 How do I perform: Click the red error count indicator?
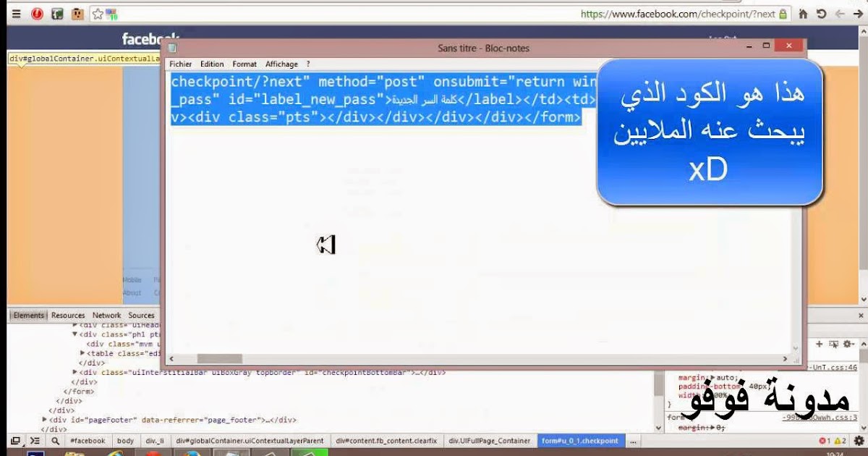tap(825, 440)
